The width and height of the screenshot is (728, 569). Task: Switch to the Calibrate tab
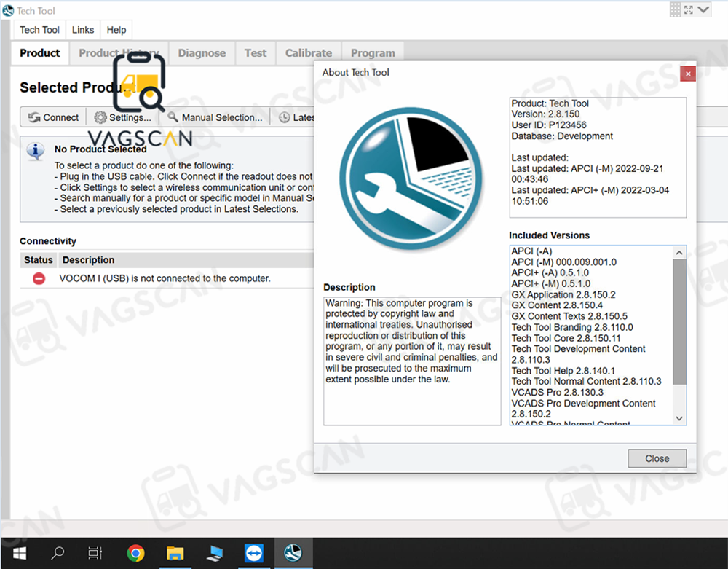point(308,53)
